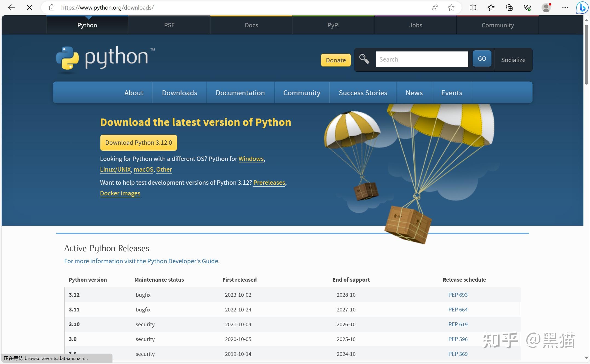Open the Collections icon
590x364 pixels.
click(509, 7)
